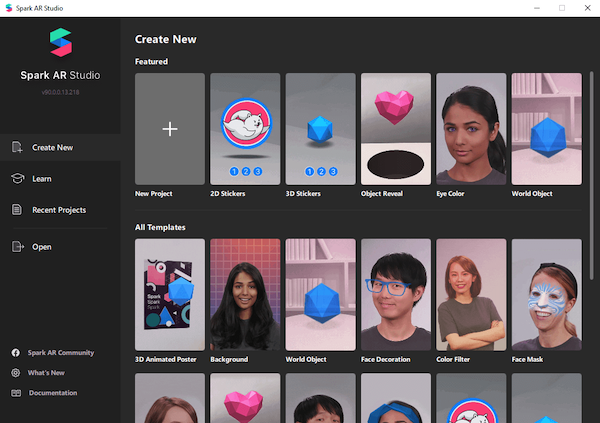
Task: Select the 3D Animated Poster template
Action: click(170, 294)
